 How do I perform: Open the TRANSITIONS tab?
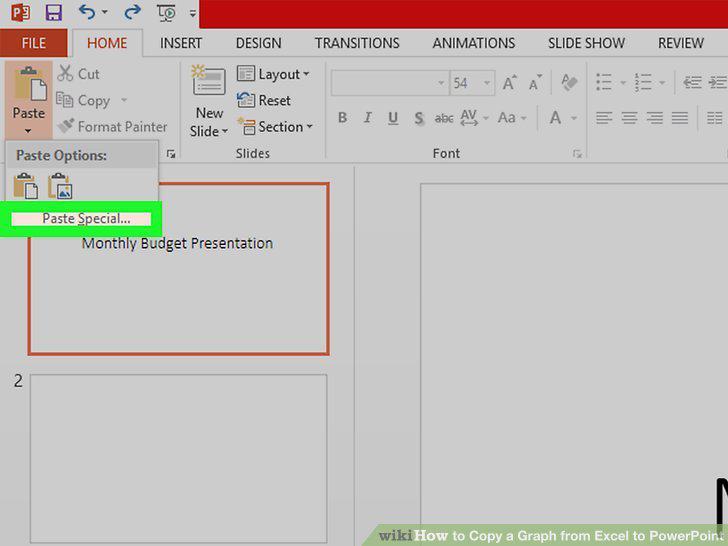(x=357, y=43)
